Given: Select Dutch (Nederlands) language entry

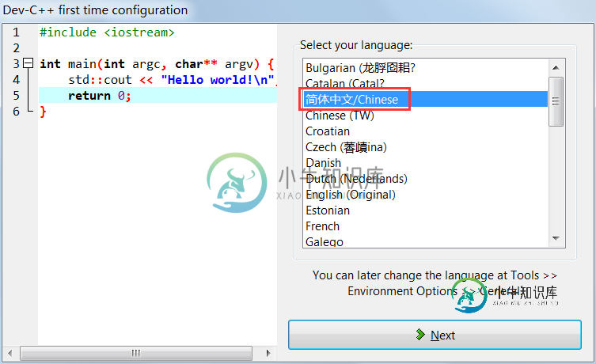Looking at the screenshot, I should (425, 179).
